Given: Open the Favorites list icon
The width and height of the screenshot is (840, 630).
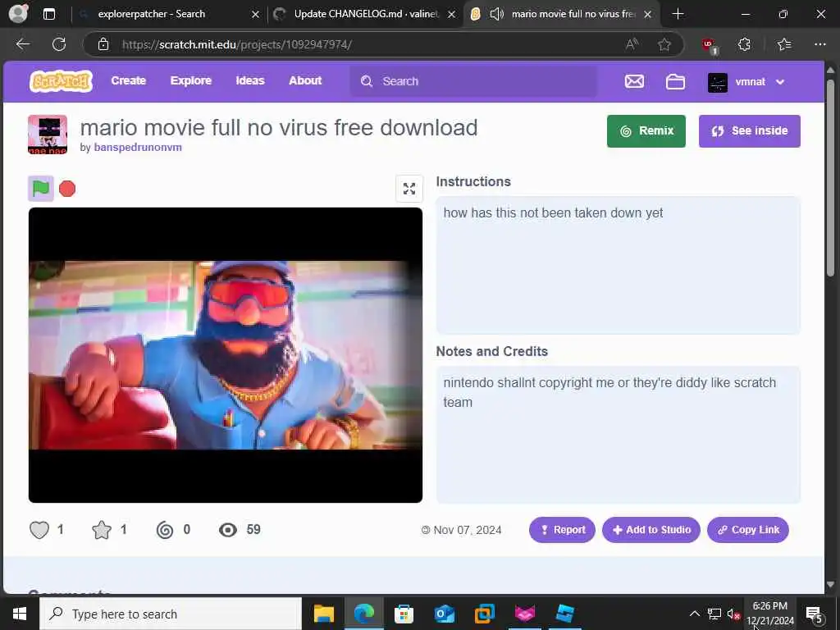Looking at the screenshot, I should click(784, 44).
